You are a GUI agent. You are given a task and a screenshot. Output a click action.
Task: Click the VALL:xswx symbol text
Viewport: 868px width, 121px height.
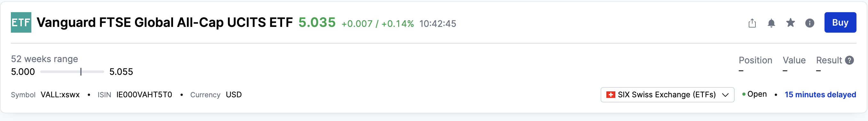[x=60, y=95]
